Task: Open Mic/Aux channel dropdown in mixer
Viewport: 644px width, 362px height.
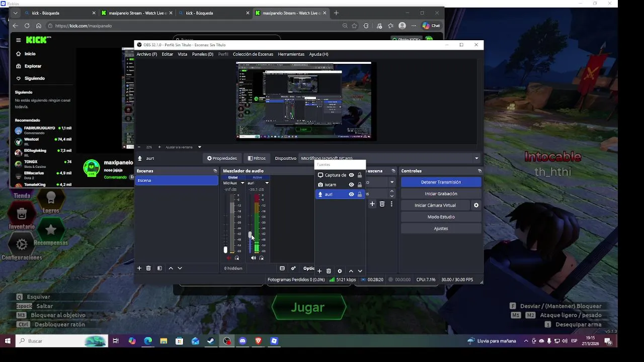Action: (242, 183)
